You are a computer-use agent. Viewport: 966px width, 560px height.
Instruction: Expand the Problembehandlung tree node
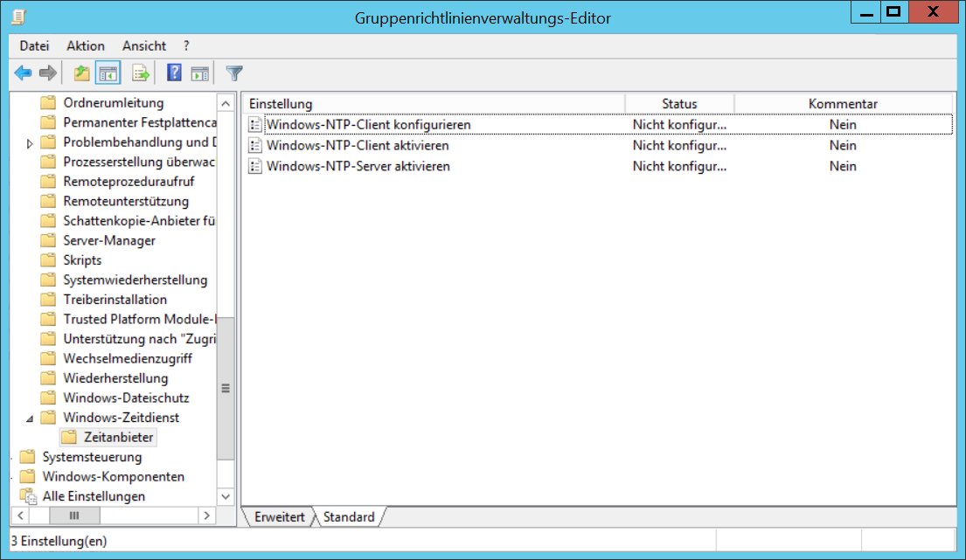tap(31, 142)
